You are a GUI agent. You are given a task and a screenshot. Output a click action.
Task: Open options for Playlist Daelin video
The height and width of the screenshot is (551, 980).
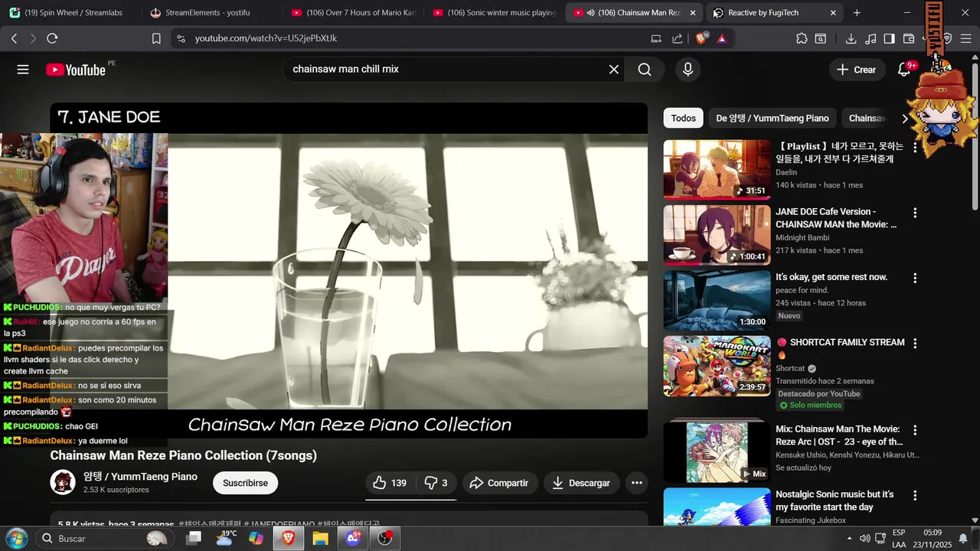pos(914,147)
